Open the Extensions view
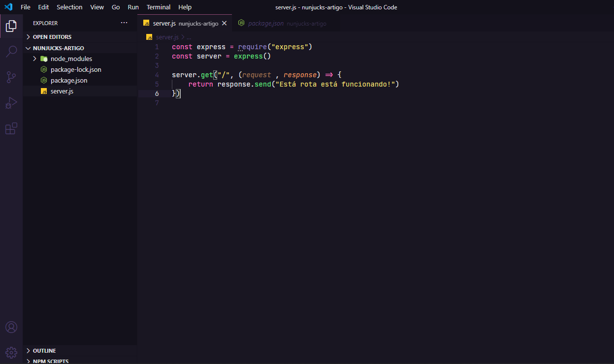The image size is (614, 364). click(11, 128)
